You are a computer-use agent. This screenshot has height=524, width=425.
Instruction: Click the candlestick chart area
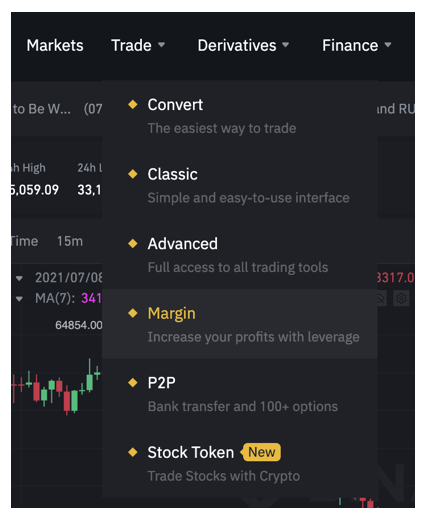(x=56, y=388)
